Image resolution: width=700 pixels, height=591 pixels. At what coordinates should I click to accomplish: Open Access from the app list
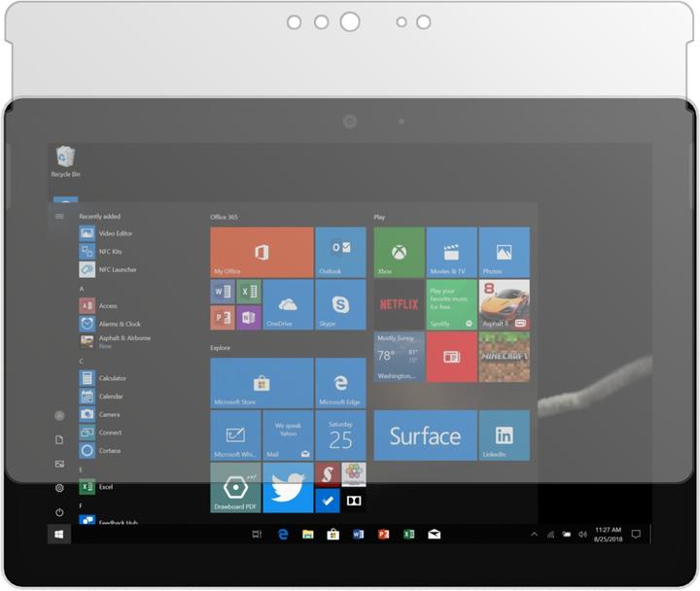[98, 306]
